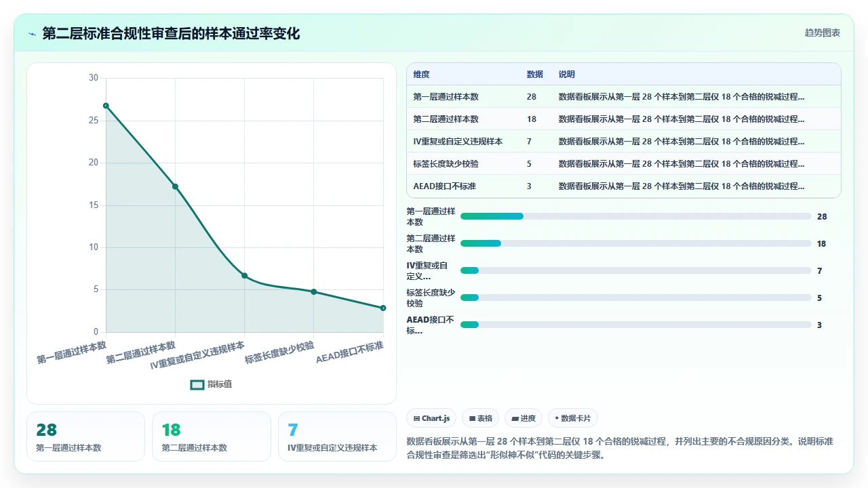Select the 数据卡片 tag chip
The width and height of the screenshot is (868, 488).
(573, 418)
